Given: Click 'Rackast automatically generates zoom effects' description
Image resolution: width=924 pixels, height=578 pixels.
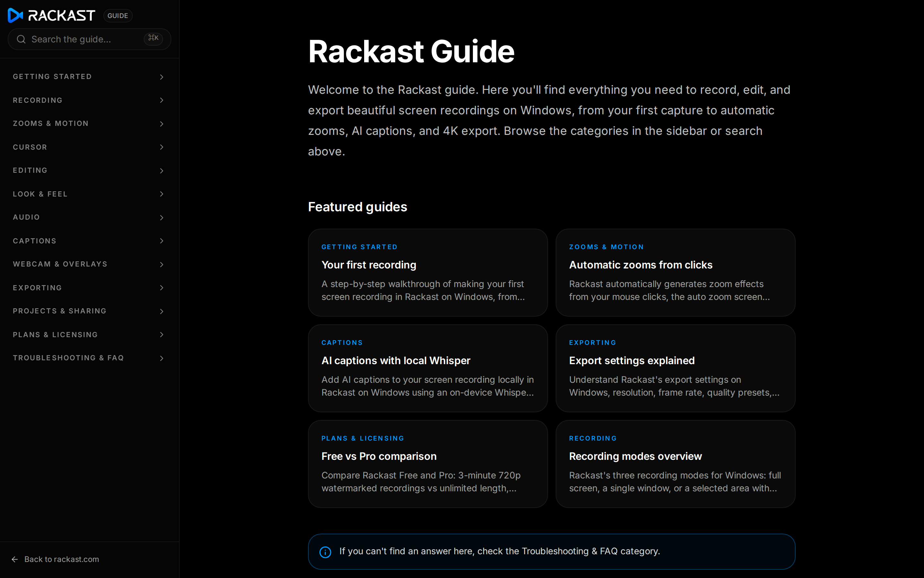Looking at the screenshot, I should click(669, 291).
